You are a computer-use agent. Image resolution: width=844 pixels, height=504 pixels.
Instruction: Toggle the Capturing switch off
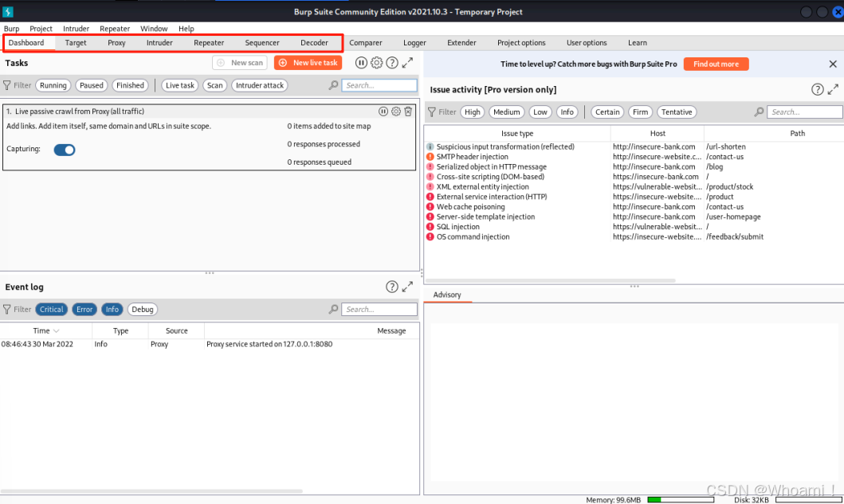65,150
